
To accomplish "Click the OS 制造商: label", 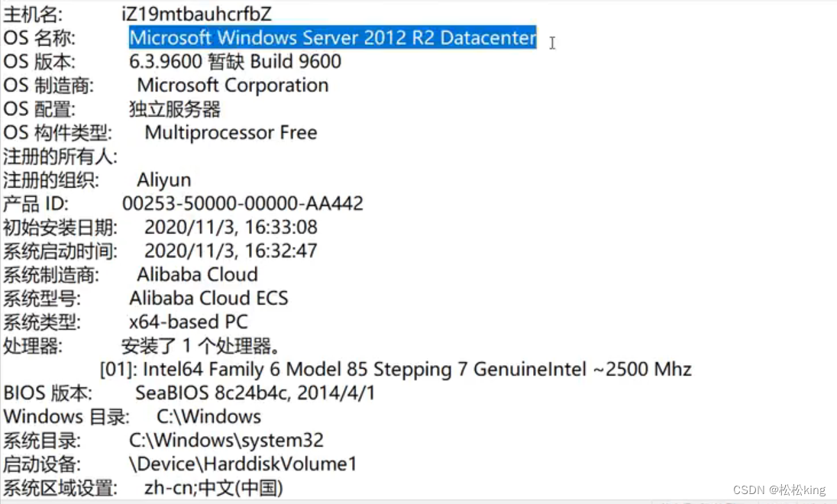I will [x=49, y=86].
